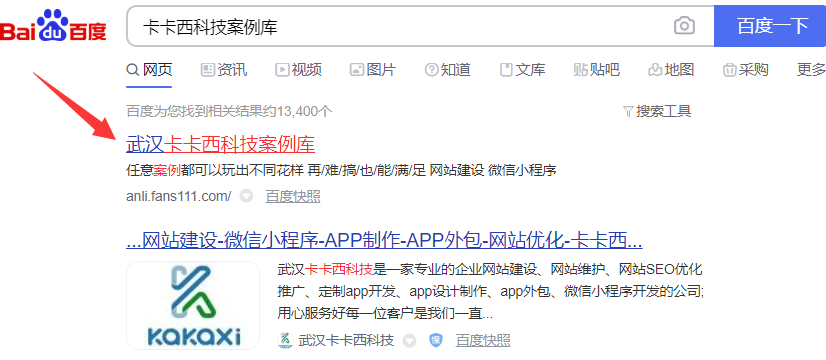Expand dropdown next to 武汉卡卡西科技 source
The height and width of the screenshot is (360, 826).
point(409,340)
